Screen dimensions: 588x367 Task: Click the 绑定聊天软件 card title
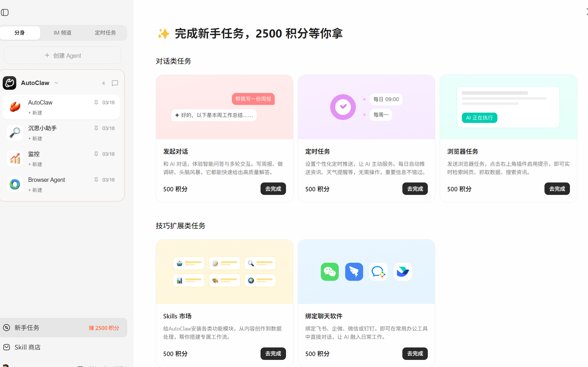[324, 316]
